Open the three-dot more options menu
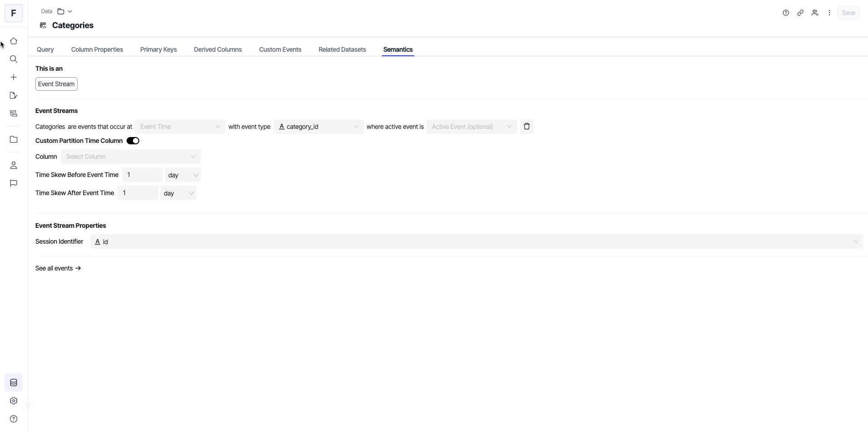This screenshot has height=432, width=868. tap(829, 13)
